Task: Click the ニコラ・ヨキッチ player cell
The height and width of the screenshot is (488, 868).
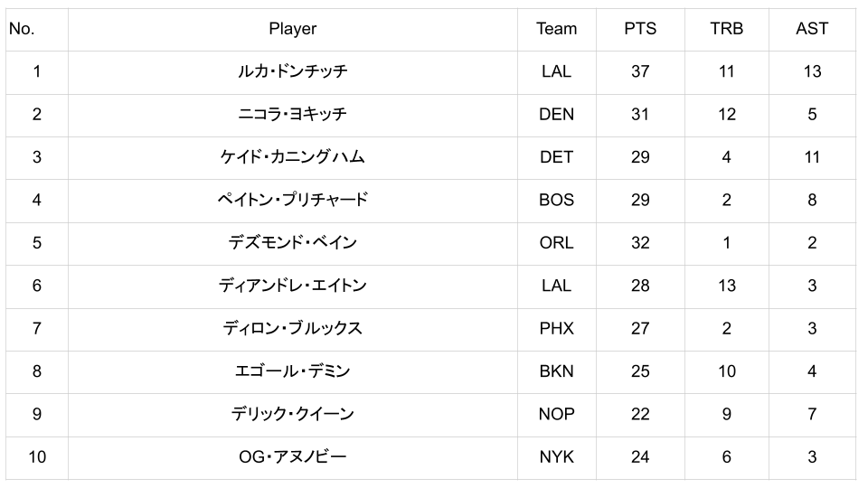Action: point(292,115)
